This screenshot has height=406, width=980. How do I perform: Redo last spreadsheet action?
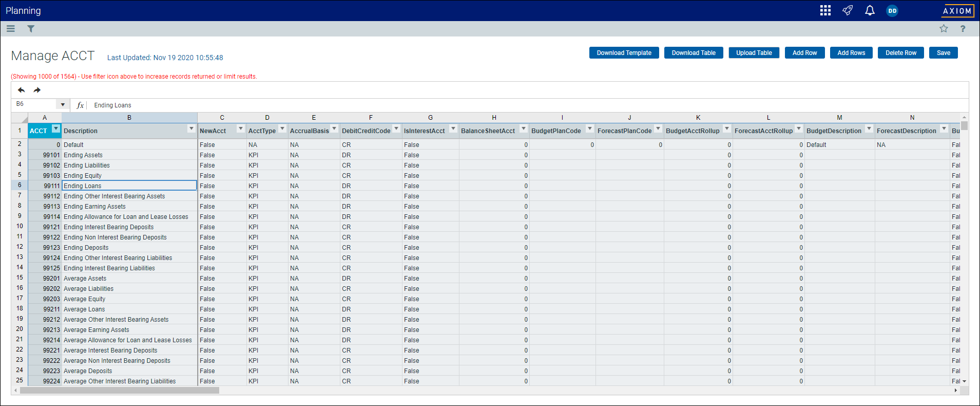(37, 90)
